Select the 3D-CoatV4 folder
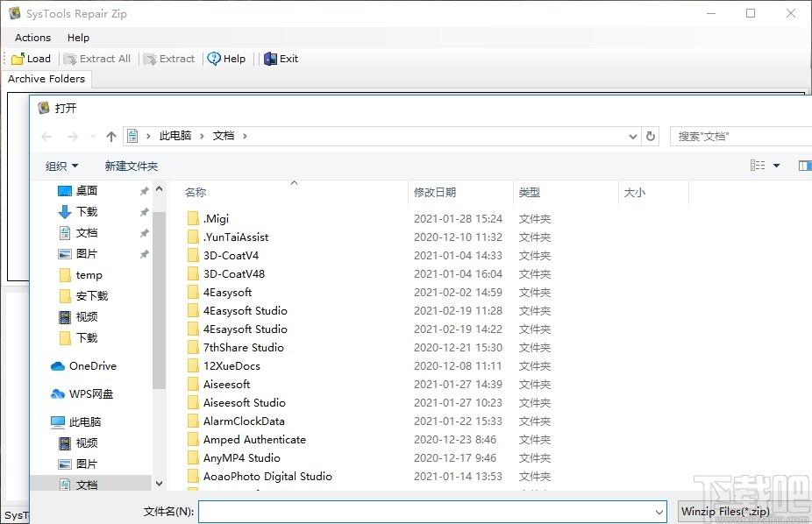 [x=231, y=256]
